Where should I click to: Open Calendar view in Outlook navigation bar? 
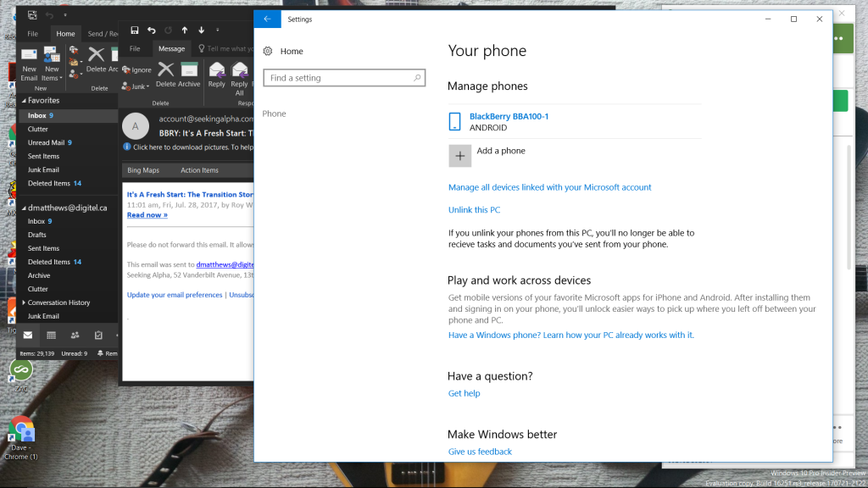pyautogui.click(x=51, y=335)
